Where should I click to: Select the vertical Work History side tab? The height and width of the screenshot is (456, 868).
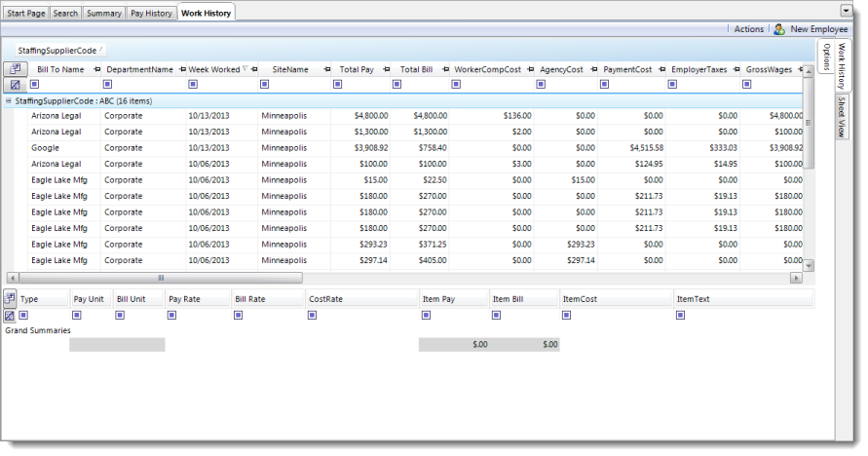(x=842, y=65)
